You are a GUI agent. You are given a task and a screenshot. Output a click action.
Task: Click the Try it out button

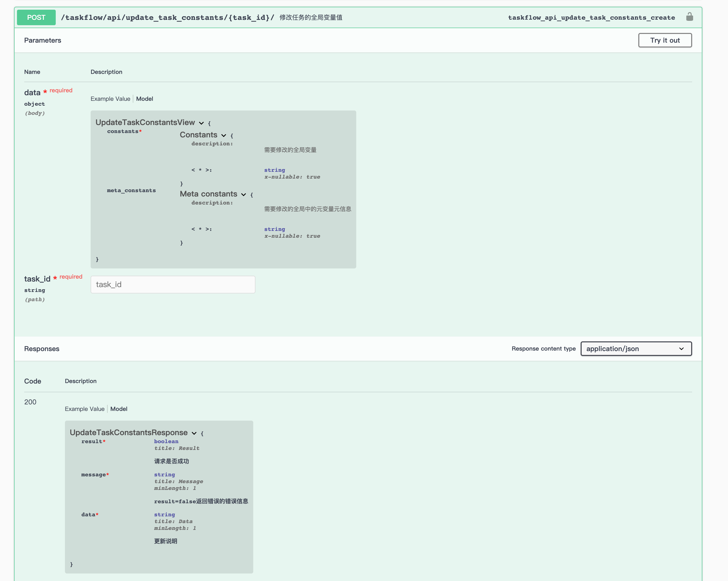(x=665, y=40)
